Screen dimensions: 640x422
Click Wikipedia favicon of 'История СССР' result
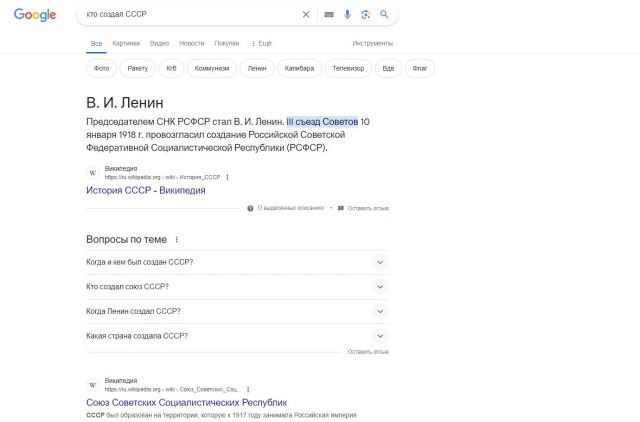click(x=93, y=173)
